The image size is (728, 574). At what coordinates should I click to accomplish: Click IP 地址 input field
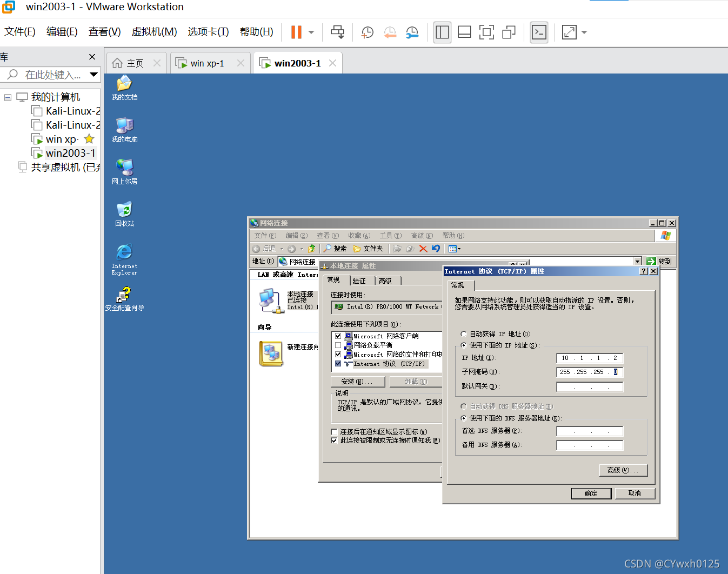point(590,358)
